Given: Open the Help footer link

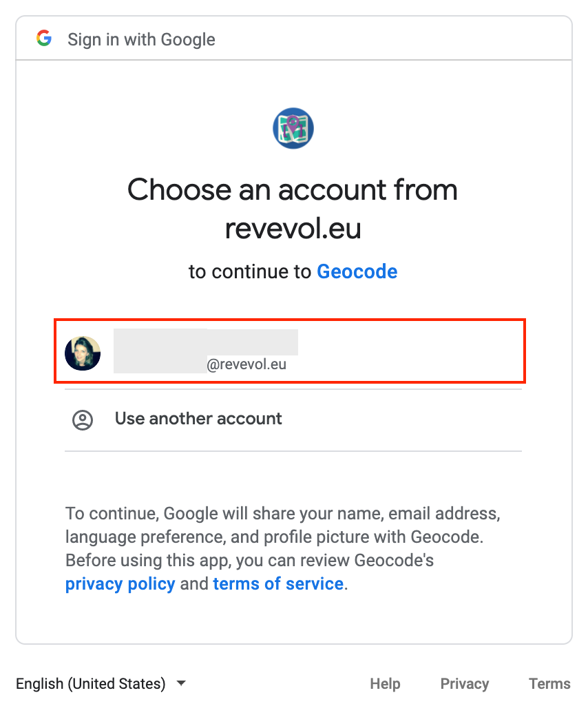Looking at the screenshot, I should pyautogui.click(x=385, y=683).
